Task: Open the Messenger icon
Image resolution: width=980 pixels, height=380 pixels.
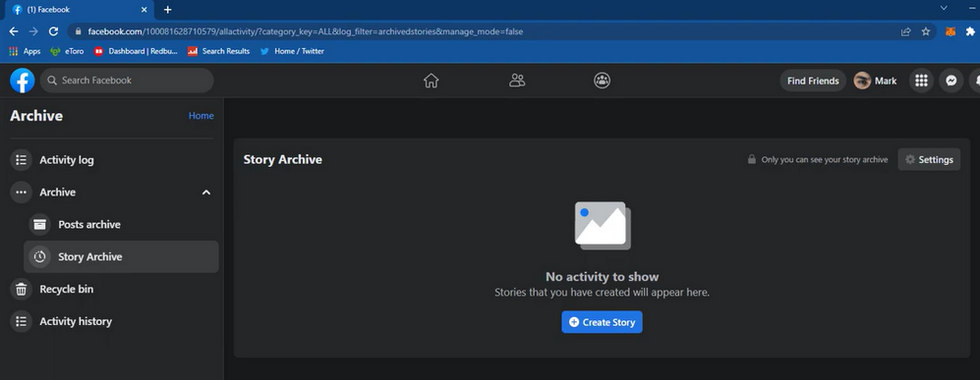Action: coord(951,81)
